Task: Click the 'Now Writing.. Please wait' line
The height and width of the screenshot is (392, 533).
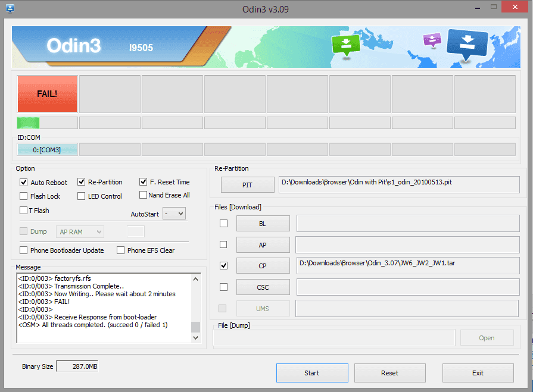Action: coord(97,294)
